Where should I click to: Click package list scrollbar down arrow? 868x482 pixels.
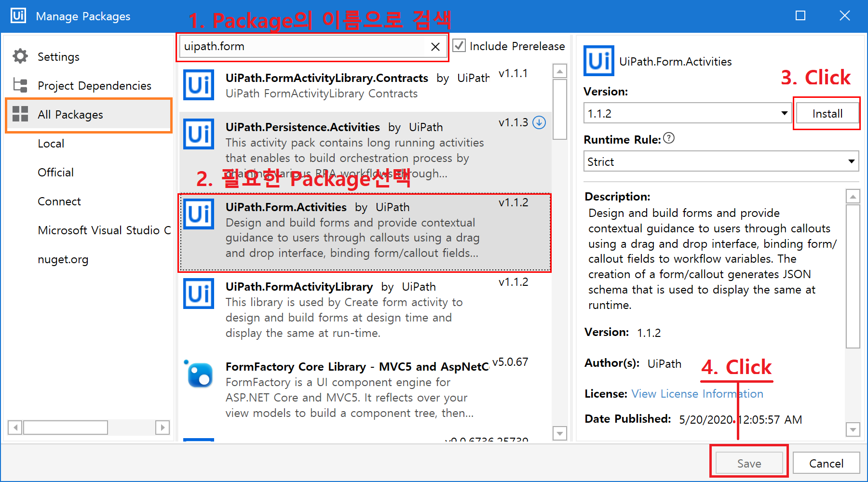[559, 433]
